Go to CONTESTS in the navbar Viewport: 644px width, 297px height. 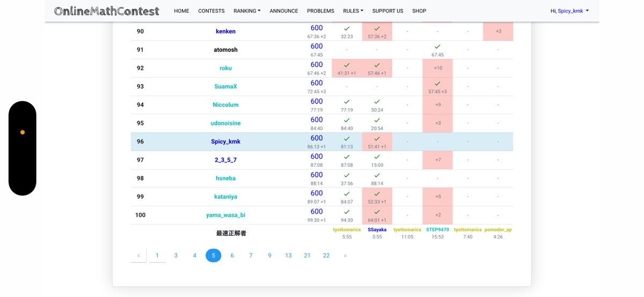pyautogui.click(x=211, y=11)
